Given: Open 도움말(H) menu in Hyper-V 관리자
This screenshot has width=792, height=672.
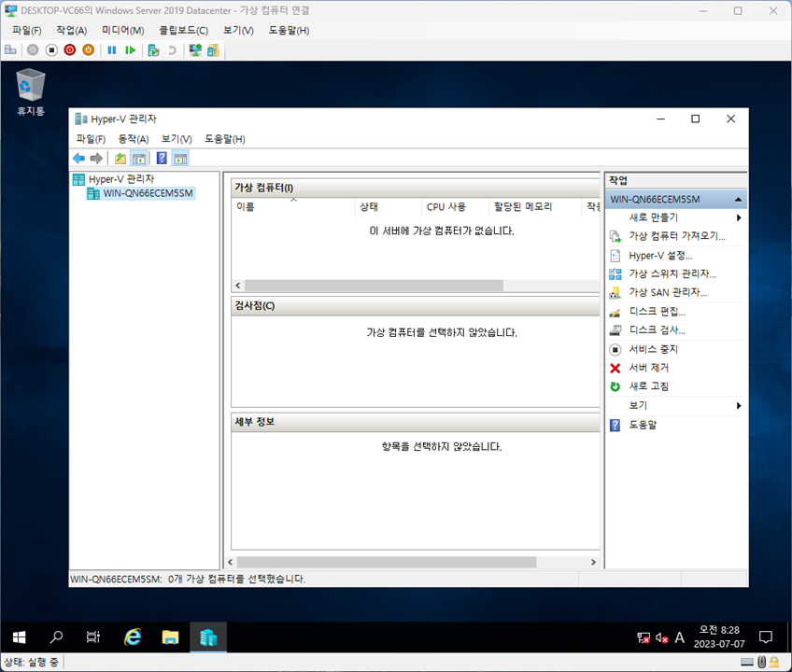Looking at the screenshot, I should [x=225, y=139].
